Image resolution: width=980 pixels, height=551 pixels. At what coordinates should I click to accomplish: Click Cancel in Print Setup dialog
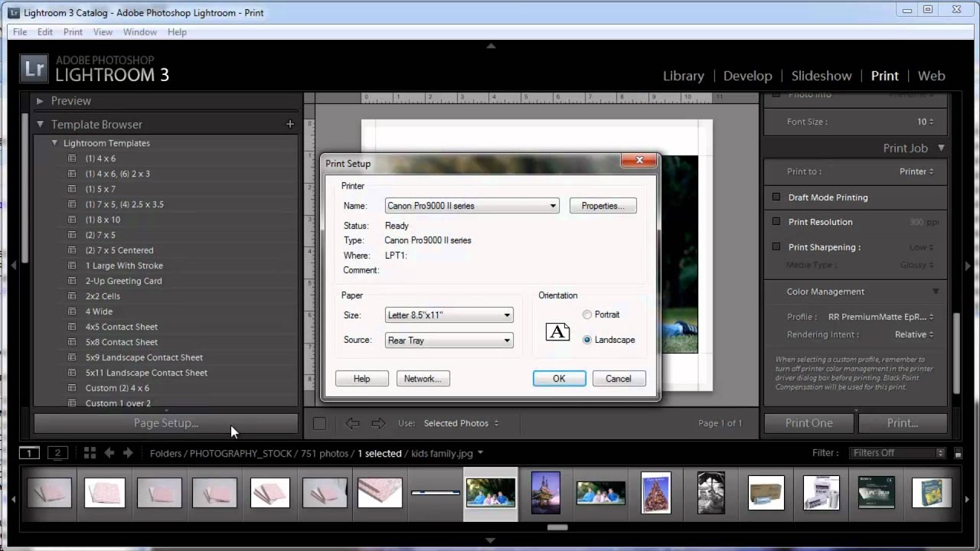[618, 379]
